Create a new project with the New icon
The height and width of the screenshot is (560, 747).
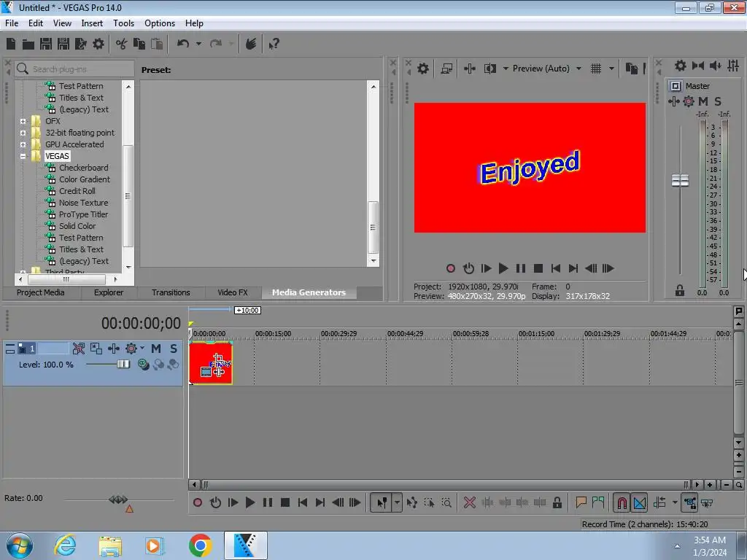pos(11,44)
